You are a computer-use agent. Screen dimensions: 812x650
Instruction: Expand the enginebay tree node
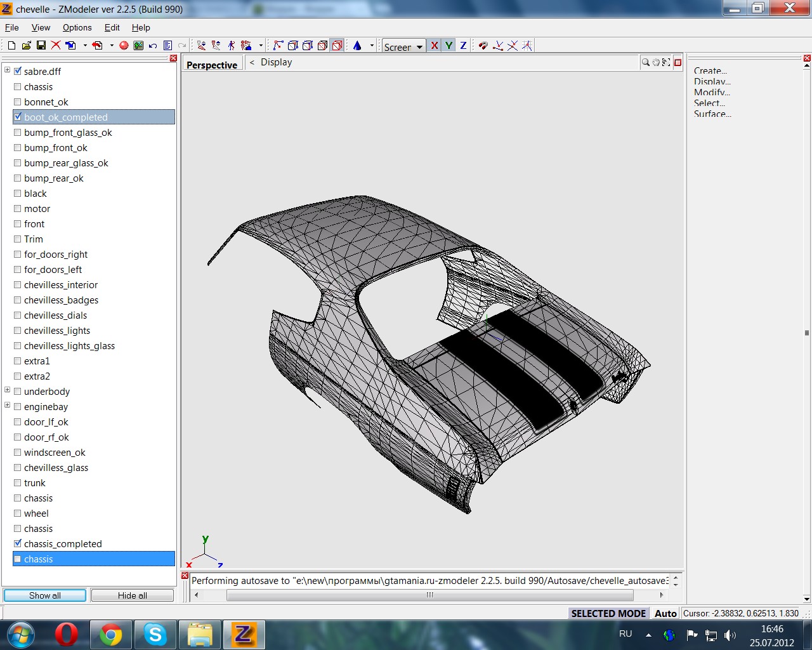tap(7, 405)
